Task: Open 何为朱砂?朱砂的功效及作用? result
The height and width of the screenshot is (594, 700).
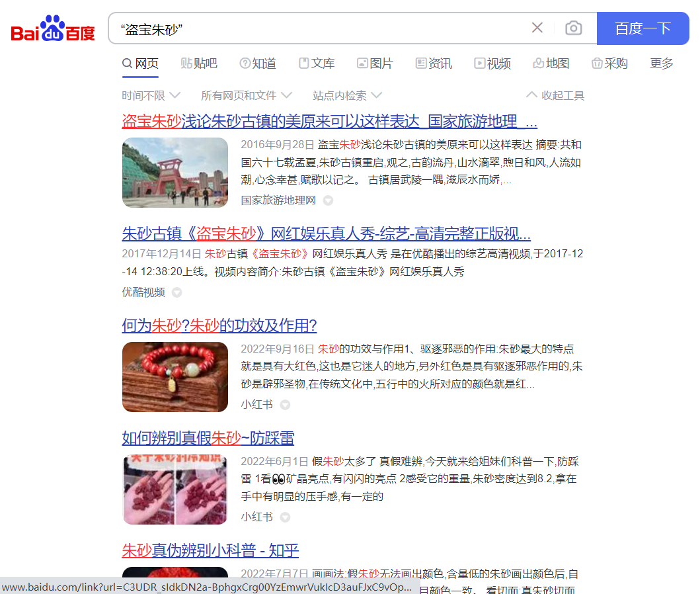Action: coord(219,325)
